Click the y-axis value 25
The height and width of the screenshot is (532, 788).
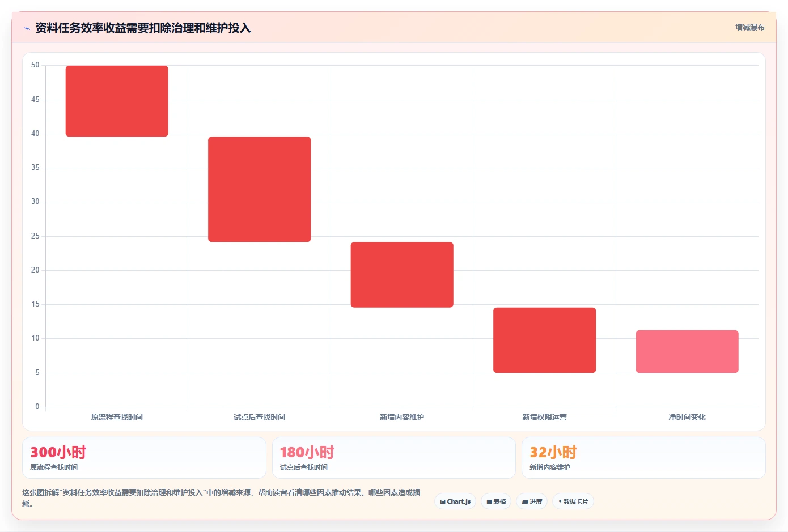(35, 236)
